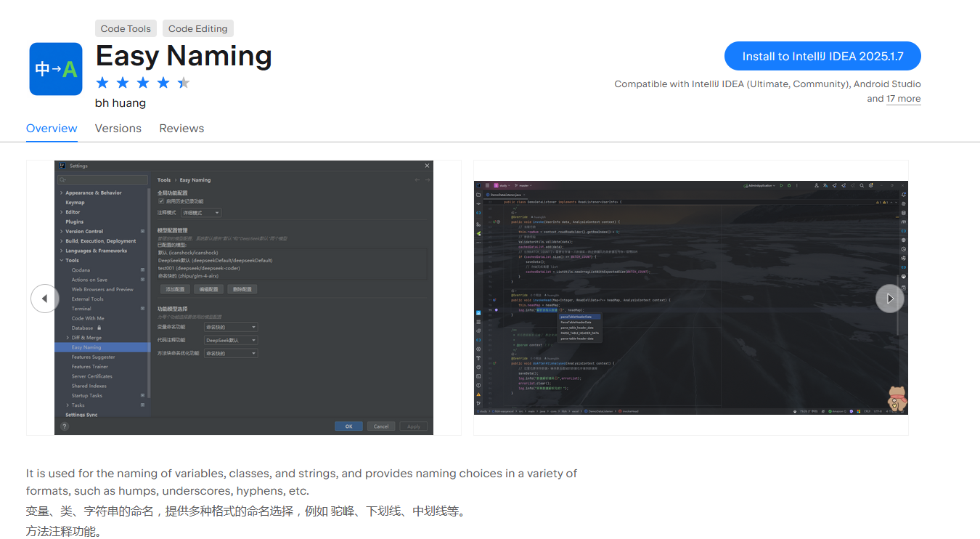This screenshot has width=980, height=539.
Task: Click the description starting "It is used for the naming"
Action: pos(301,482)
